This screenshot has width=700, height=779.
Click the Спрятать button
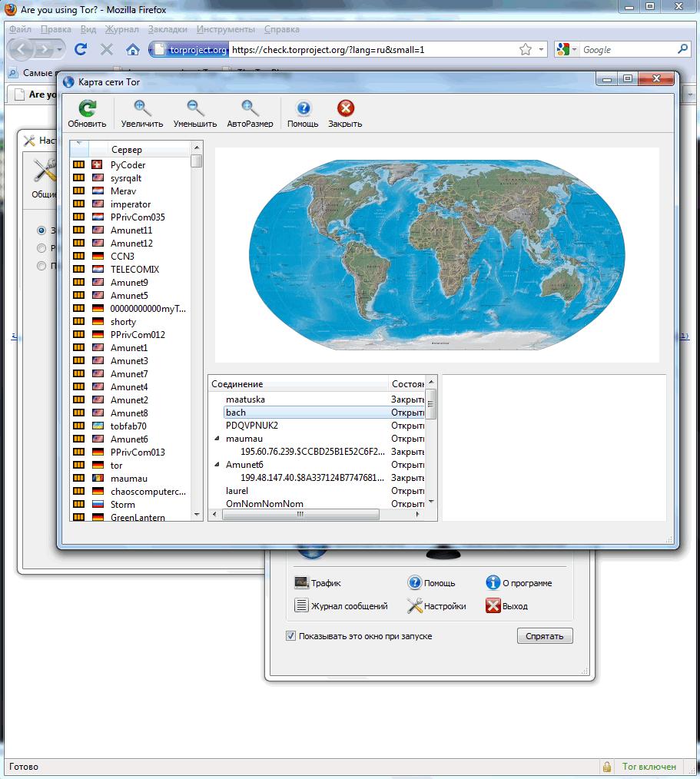click(x=545, y=636)
